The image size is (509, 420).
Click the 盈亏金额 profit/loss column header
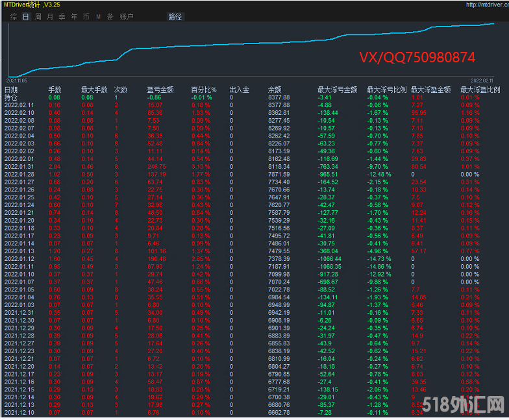pyautogui.click(x=160, y=90)
